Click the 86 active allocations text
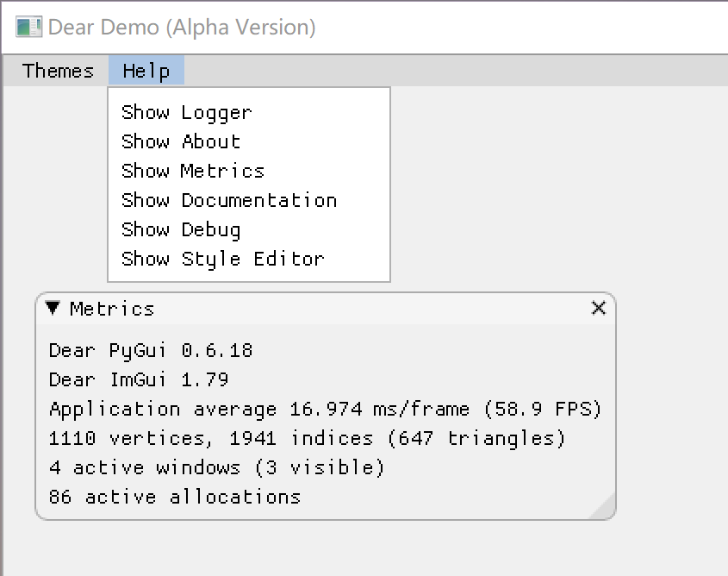The width and height of the screenshot is (728, 576). coord(175,497)
